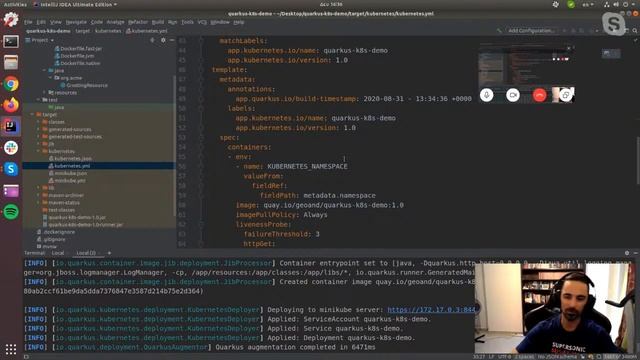Open the VCS menu

pyautogui.click(x=202, y=22)
